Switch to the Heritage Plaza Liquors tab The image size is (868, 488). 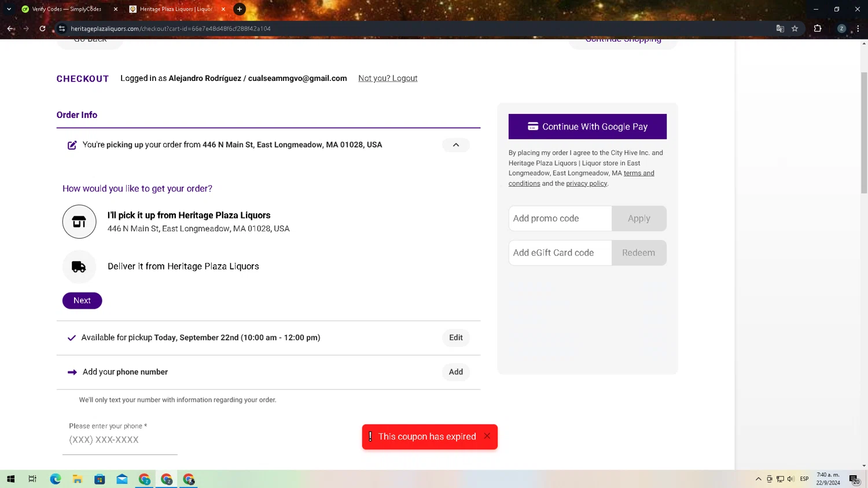(x=175, y=9)
